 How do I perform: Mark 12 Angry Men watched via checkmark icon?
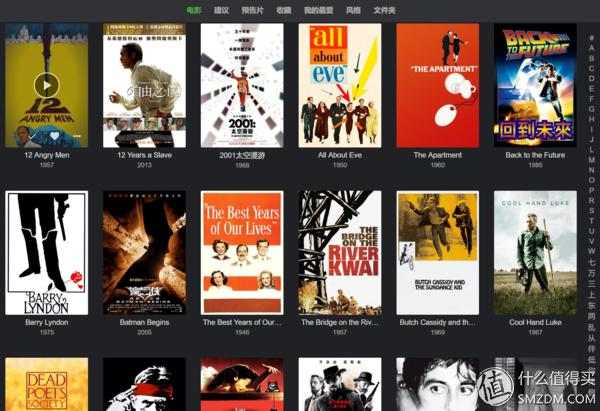[32, 136]
